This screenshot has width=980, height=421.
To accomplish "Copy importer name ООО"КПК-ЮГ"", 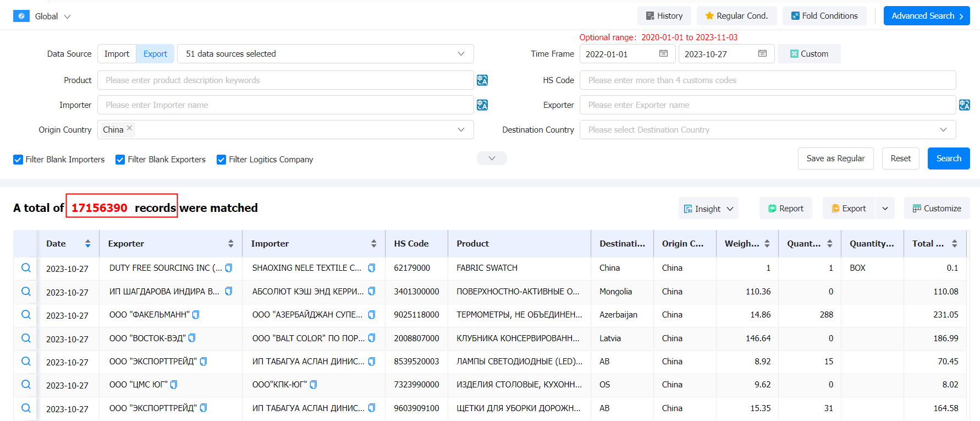I will coord(313,385).
